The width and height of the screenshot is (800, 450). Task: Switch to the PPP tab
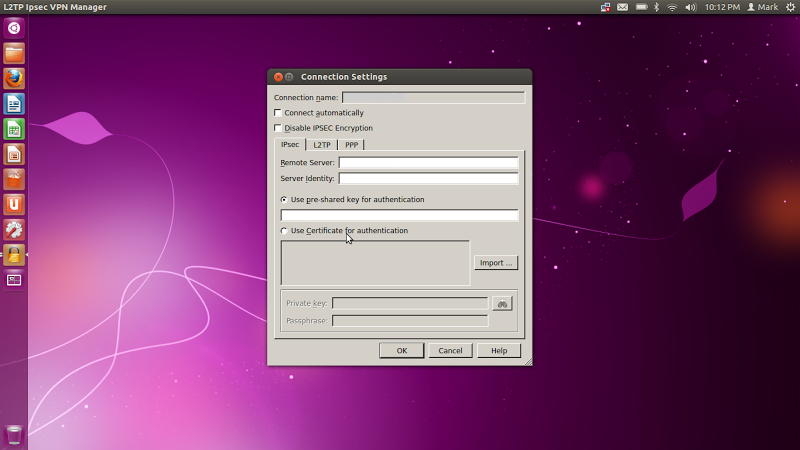pyautogui.click(x=352, y=145)
